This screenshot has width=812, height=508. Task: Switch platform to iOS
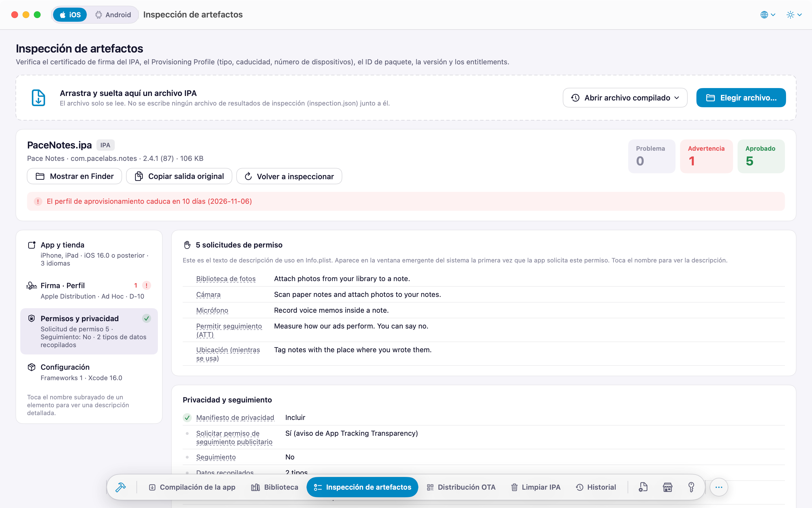[70, 15]
